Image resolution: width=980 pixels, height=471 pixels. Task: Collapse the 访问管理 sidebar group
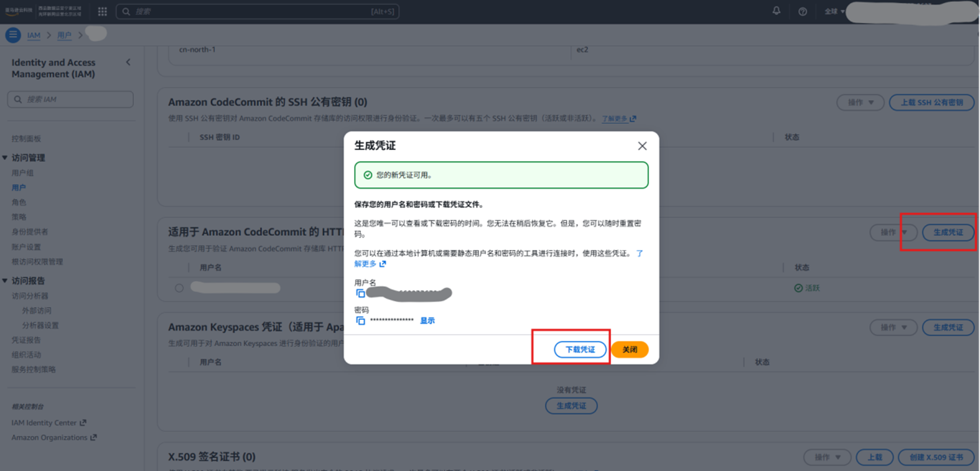[x=5, y=157]
